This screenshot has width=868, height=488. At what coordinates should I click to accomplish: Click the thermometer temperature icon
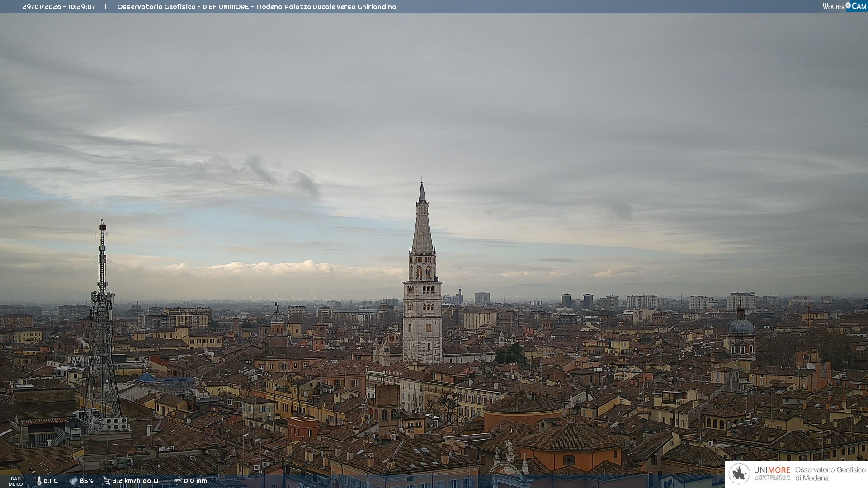click(x=39, y=481)
